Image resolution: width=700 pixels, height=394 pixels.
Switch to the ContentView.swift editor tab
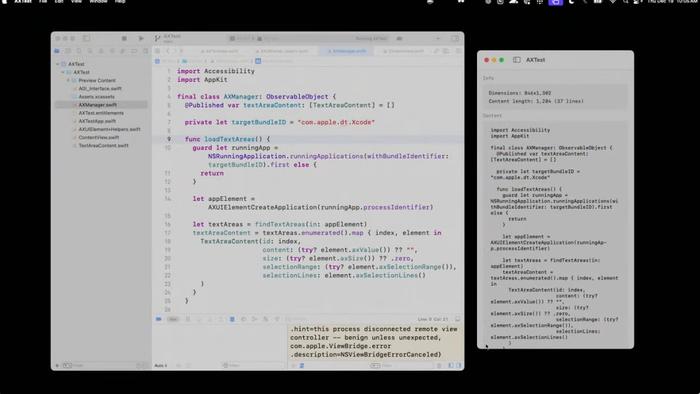403,51
